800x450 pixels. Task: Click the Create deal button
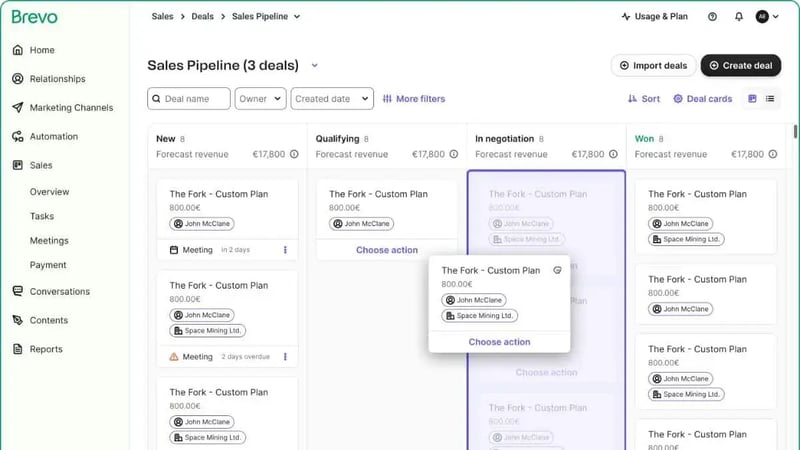740,66
